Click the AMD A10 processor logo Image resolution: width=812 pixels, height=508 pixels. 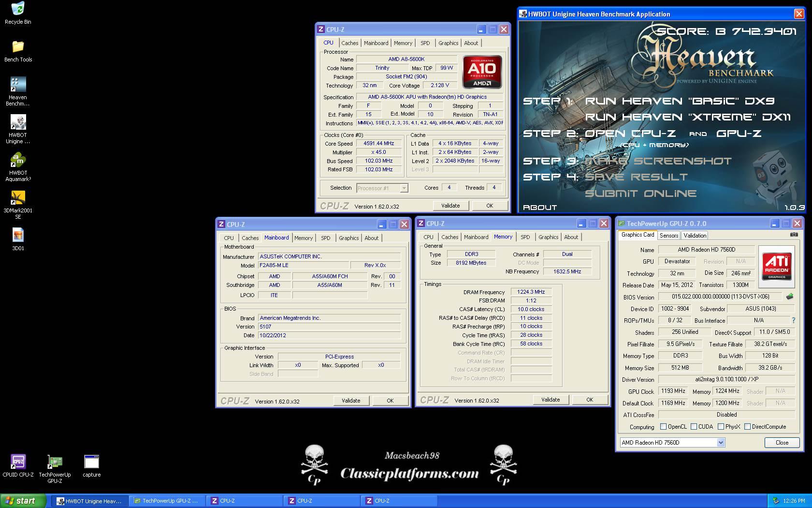(482, 72)
